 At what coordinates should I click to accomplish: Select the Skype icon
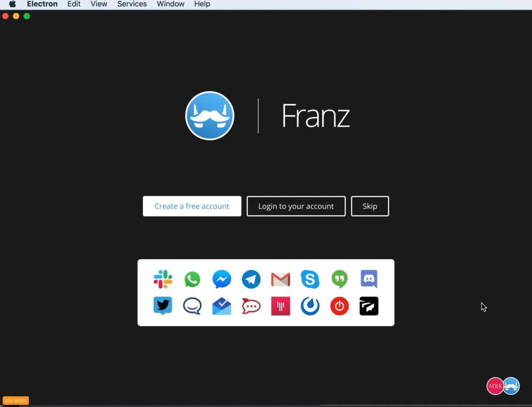coord(310,280)
